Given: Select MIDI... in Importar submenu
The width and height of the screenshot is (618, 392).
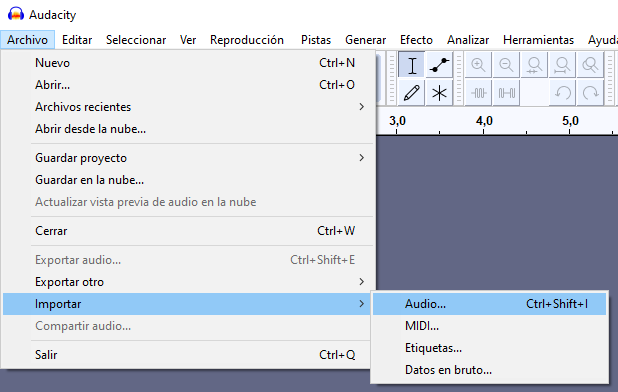Looking at the screenshot, I should pos(489,326).
